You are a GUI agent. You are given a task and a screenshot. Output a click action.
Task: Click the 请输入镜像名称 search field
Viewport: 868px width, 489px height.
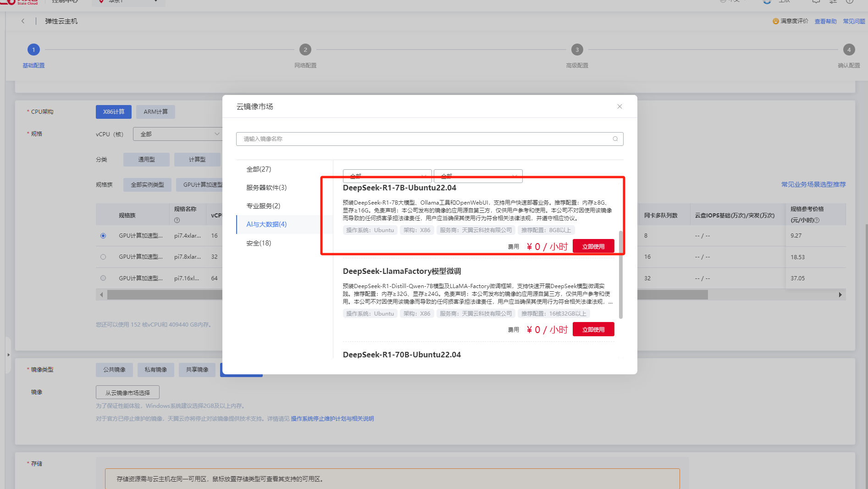430,139
